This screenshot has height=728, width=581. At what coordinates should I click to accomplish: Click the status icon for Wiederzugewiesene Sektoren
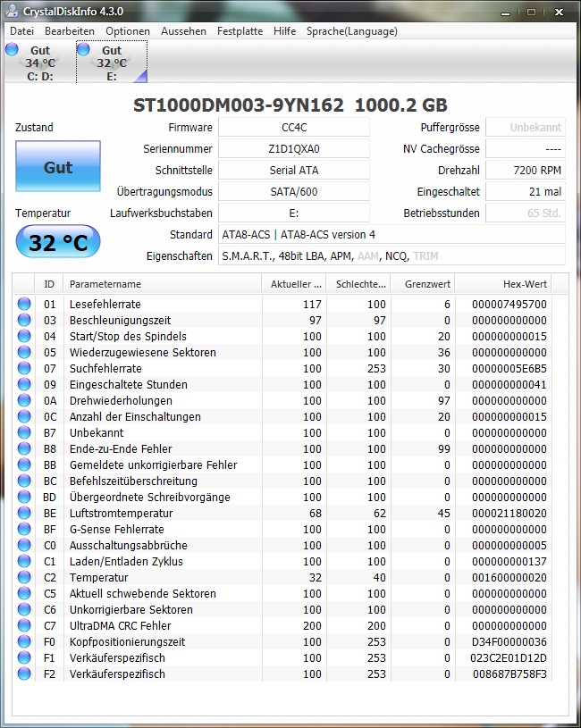click(24, 352)
